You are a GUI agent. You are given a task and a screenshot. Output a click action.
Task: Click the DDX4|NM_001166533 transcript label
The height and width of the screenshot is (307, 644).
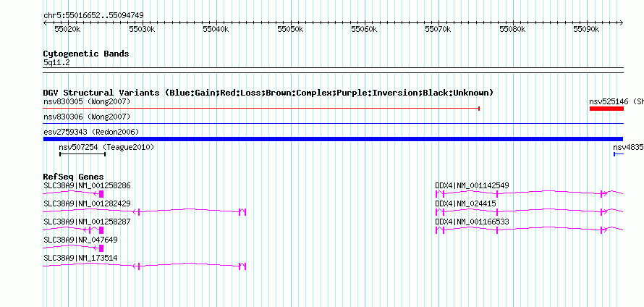point(472,222)
